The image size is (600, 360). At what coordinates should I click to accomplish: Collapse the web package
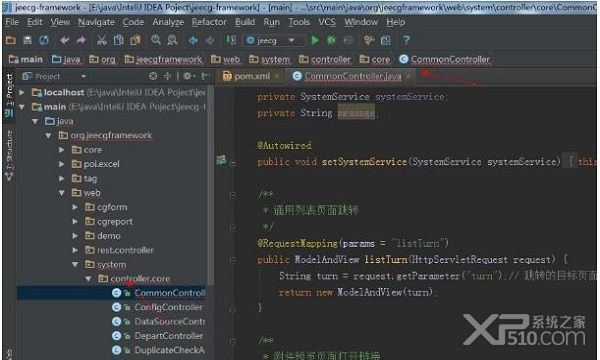pos(62,193)
